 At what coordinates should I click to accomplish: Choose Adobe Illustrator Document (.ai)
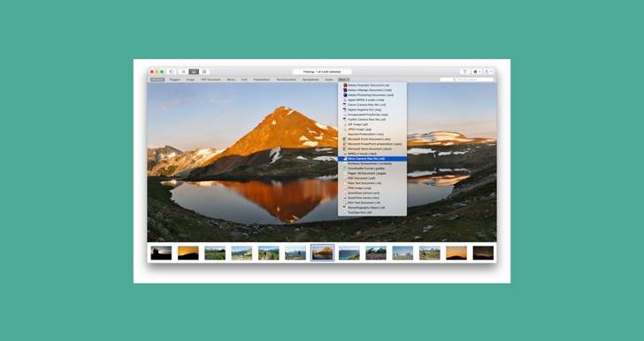tap(372, 86)
